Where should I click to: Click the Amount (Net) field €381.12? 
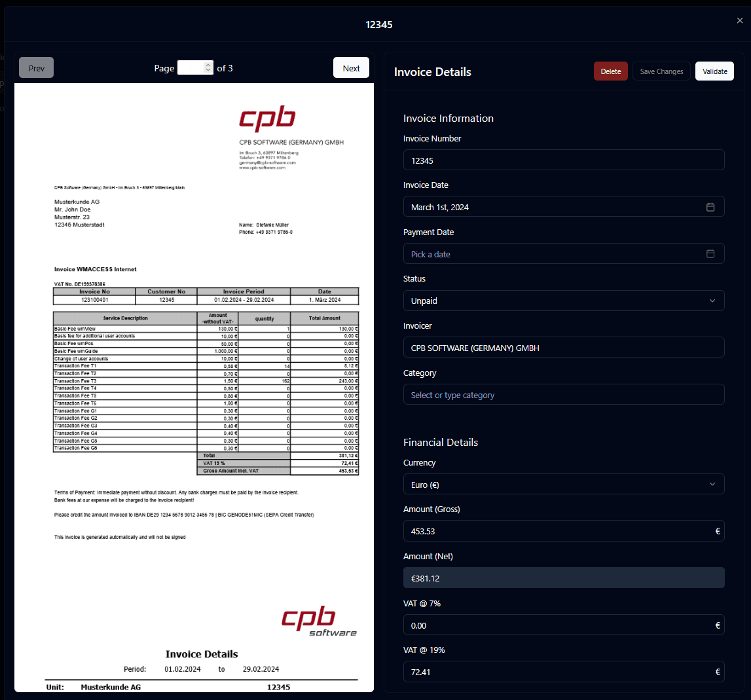(x=564, y=578)
